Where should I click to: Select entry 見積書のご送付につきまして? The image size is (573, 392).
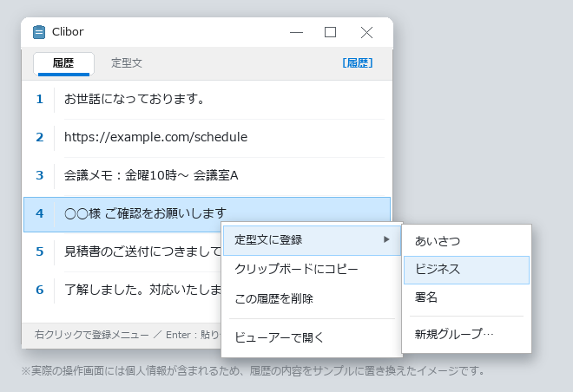point(142,252)
